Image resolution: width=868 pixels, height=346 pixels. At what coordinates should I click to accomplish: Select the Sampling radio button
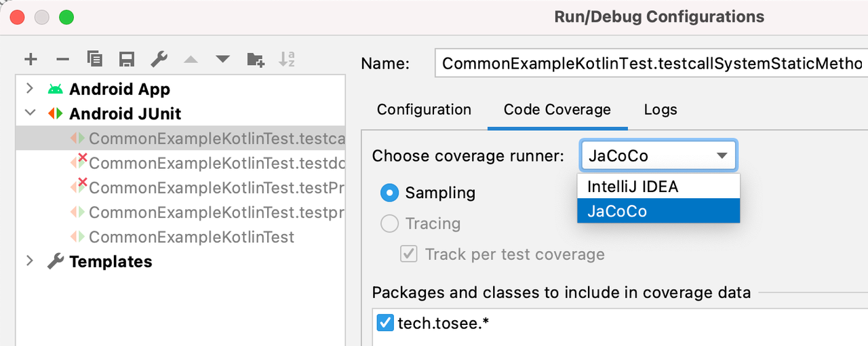click(389, 193)
